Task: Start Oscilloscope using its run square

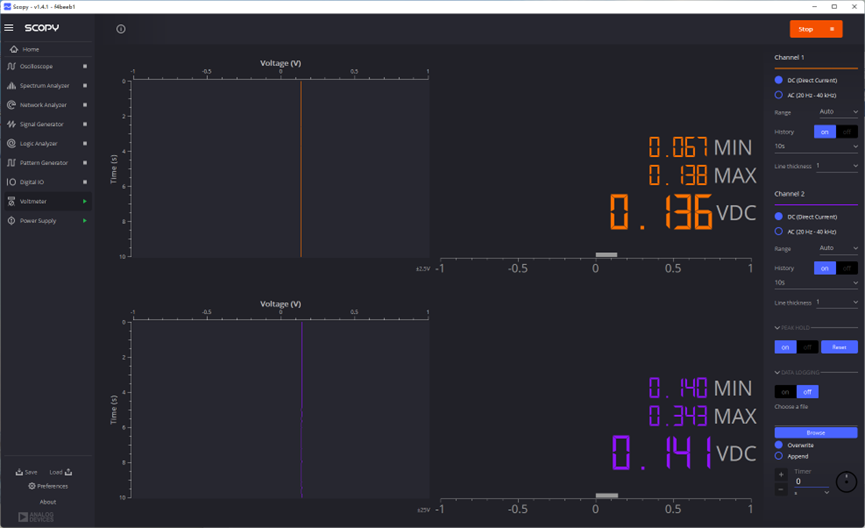Action: click(x=85, y=66)
